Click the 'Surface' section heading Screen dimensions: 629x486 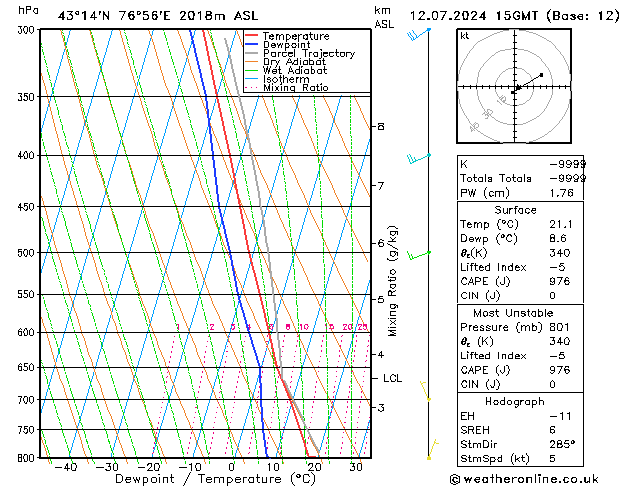click(515, 210)
